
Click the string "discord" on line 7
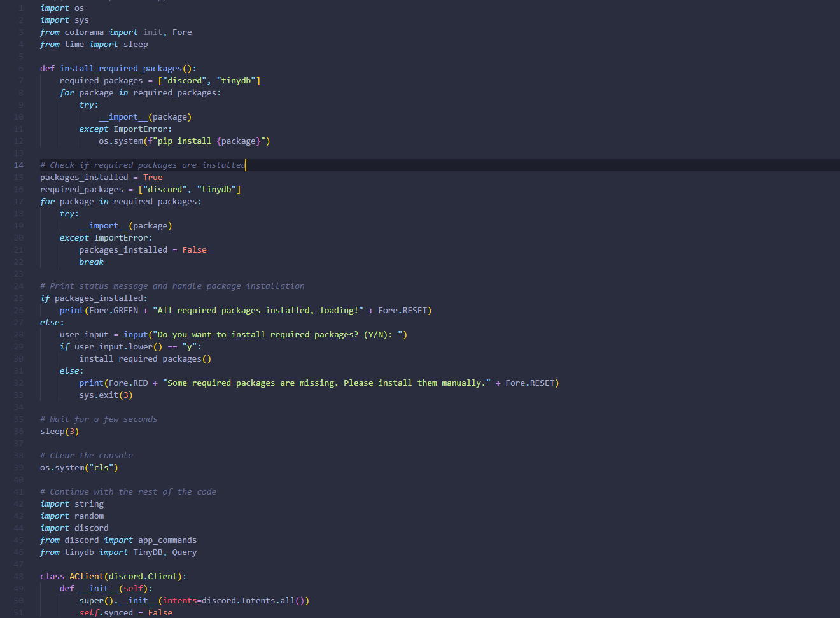[x=183, y=80]
